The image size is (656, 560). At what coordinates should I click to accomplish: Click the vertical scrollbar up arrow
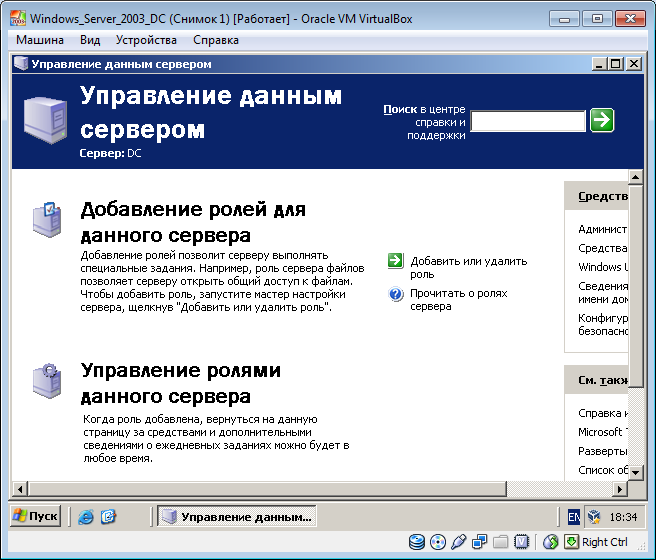[x=636, y=177]
